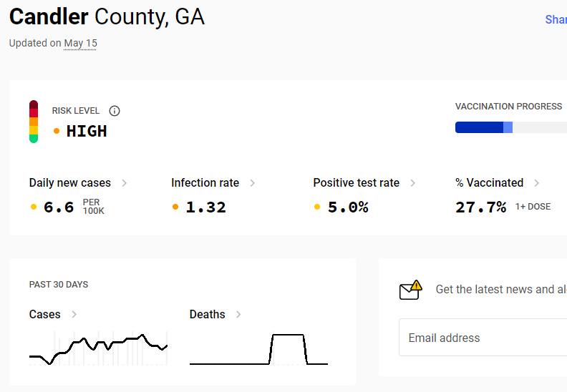Viewport: 567px width, 392px height.
Task: Click the yellow dot beside 5.0%
Action: 317,207
